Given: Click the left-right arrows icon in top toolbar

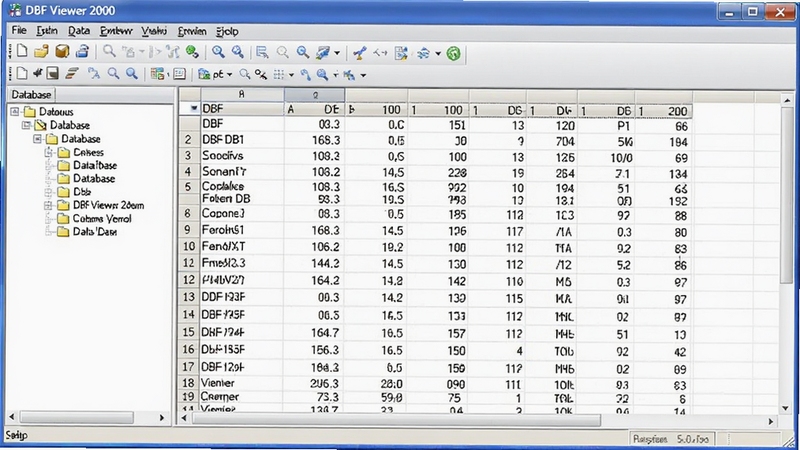Looking at the screenshot, I should 380,53.
